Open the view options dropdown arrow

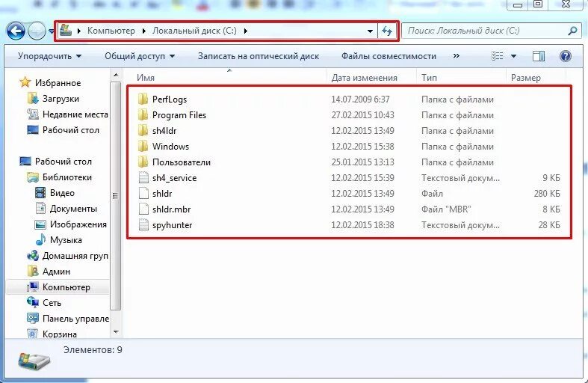(x=514, y=56)
